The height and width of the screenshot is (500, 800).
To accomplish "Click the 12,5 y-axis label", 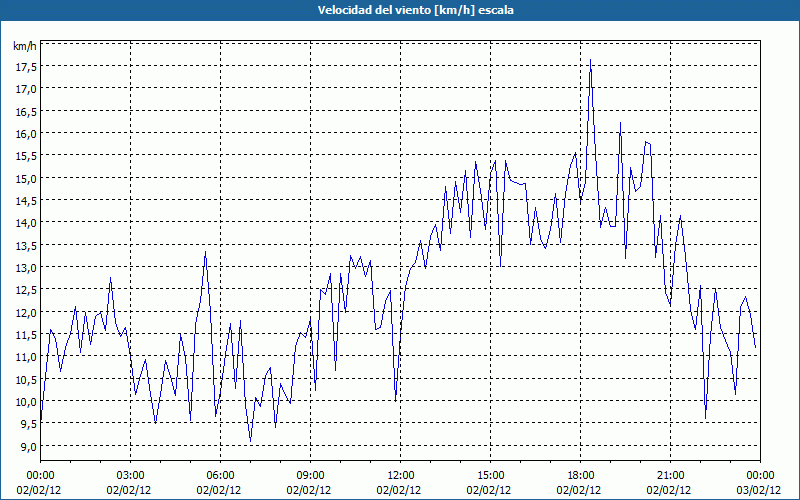I will click(27, 290).
